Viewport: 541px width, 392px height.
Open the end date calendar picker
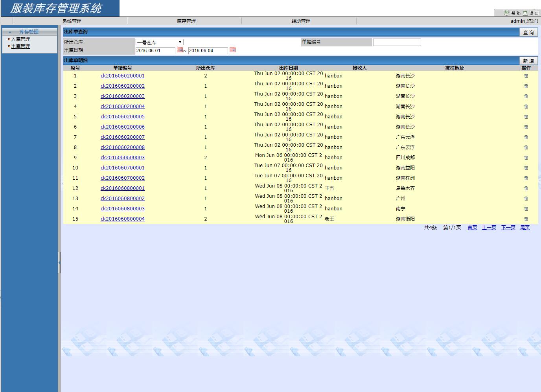tap(232, 50)
